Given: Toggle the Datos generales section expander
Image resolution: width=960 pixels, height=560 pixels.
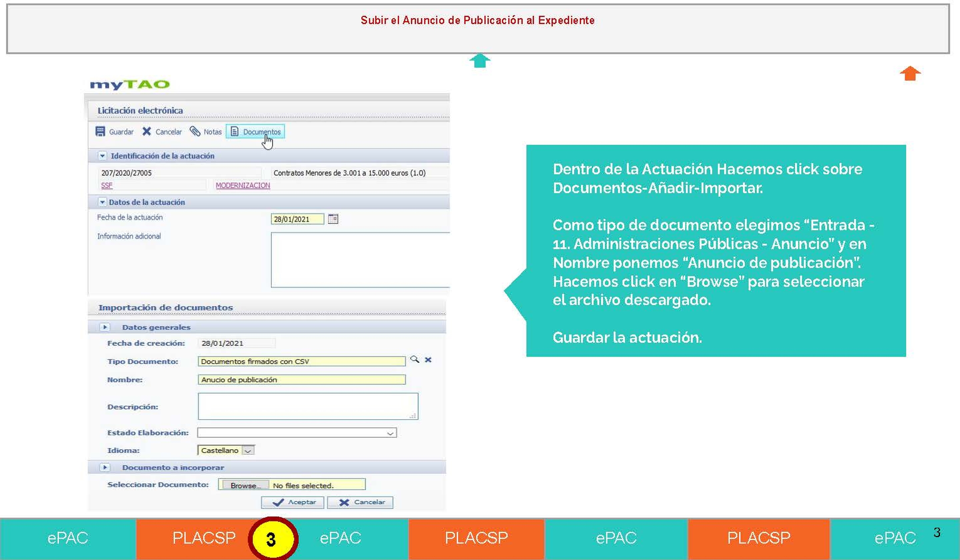Looking at the screenshot, I should [x=105, y=327].
